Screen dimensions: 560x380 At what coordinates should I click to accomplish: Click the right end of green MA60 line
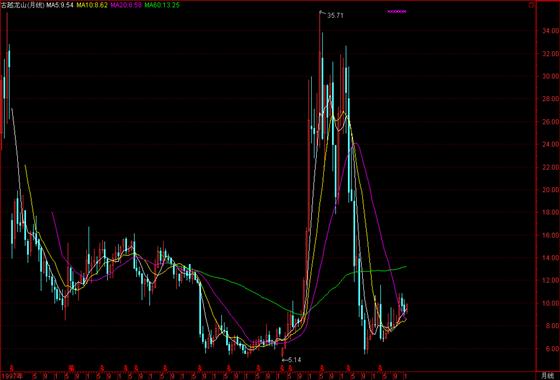point(405,266)
